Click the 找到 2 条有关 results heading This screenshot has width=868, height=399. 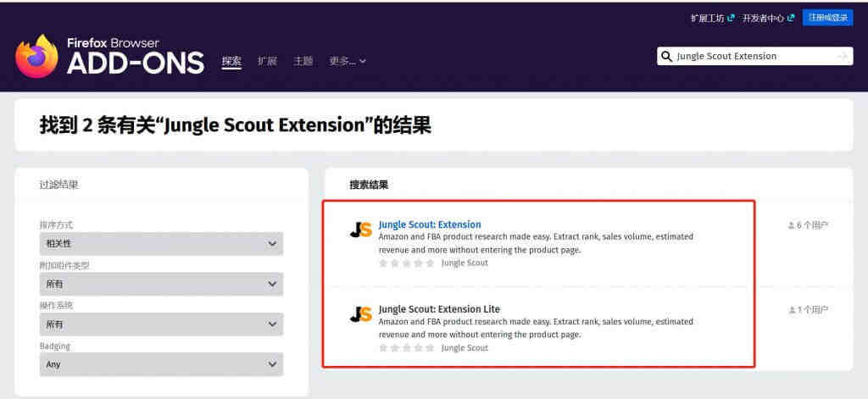coord(236,125)
